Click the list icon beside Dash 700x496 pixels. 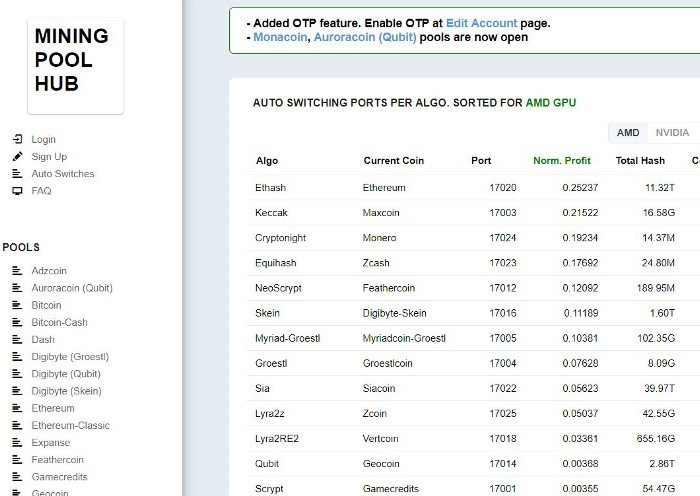coord(17,340)
